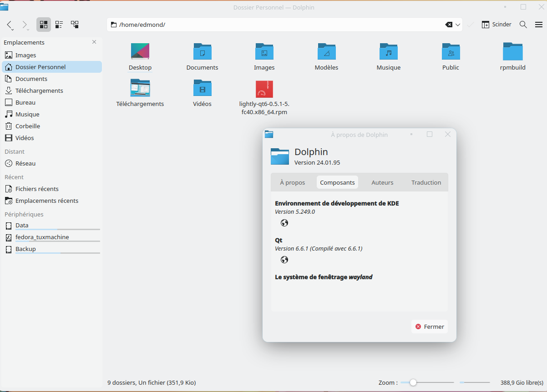This screenshot has height=392, width=547.
Task: Open the Qt website globe icon
Action: (x=284, y=260)
